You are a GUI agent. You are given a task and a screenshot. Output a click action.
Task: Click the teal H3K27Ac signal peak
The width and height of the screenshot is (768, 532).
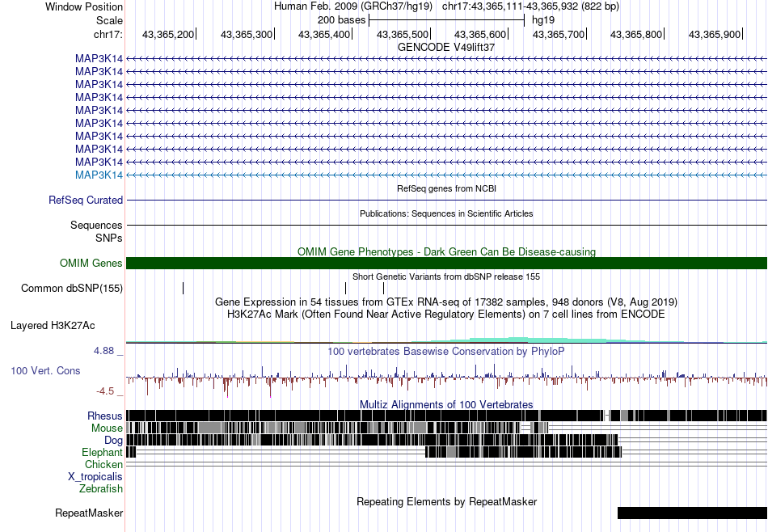(519, 340)
